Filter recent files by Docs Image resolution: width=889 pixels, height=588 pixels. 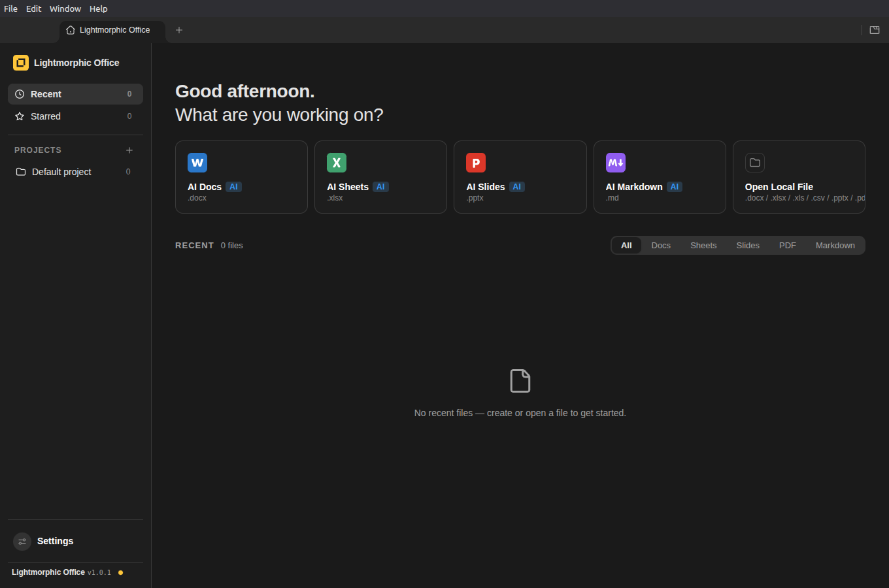(661, 246)
